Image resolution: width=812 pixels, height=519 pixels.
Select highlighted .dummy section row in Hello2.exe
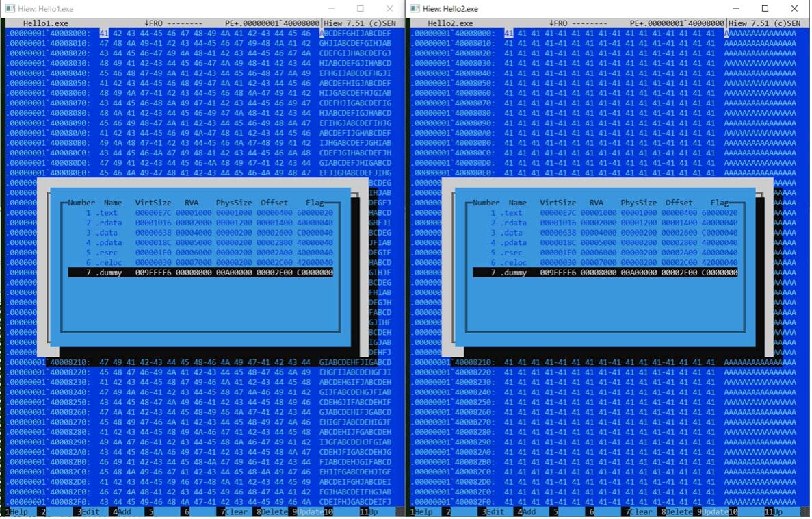click(x=605, y=273)
